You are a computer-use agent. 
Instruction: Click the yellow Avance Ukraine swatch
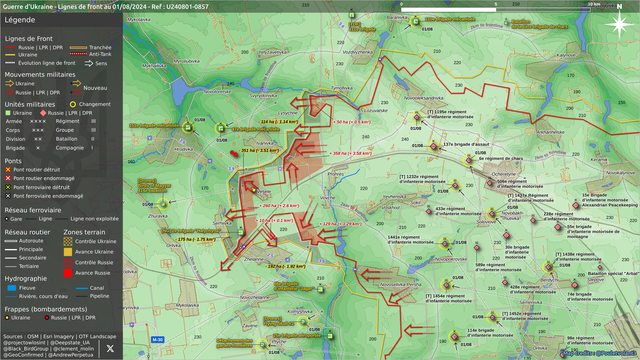click(x=68, y=252)
